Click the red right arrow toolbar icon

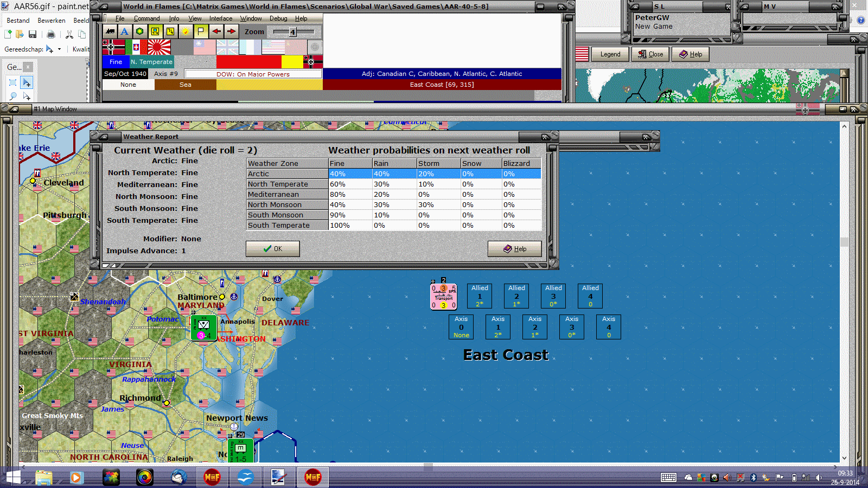231,31
